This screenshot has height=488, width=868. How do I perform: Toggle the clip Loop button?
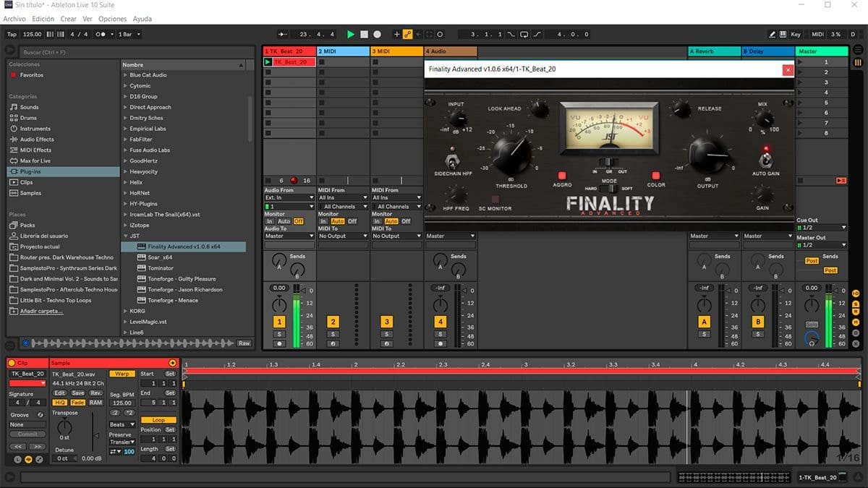click(158, 420)
